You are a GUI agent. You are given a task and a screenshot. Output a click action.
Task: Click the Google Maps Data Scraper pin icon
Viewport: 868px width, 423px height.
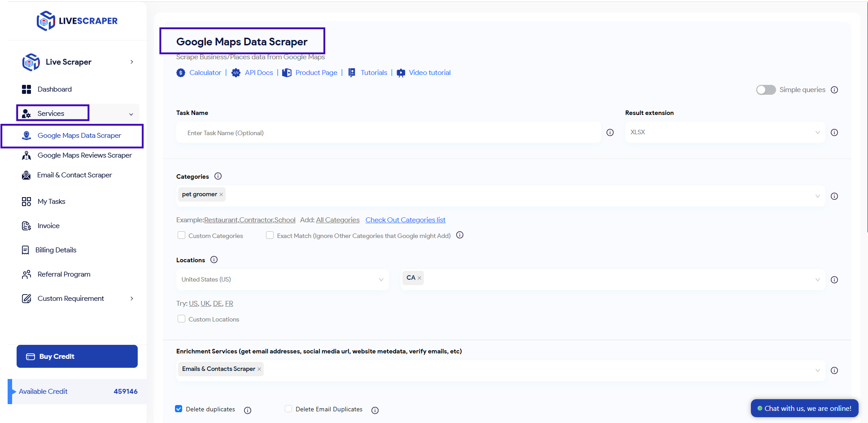click(x=26, y=136)
